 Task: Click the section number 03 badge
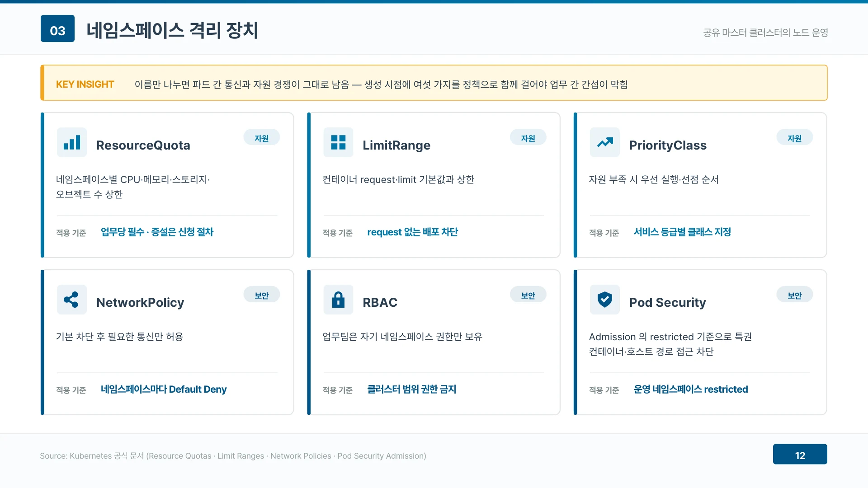coord(57,28)
